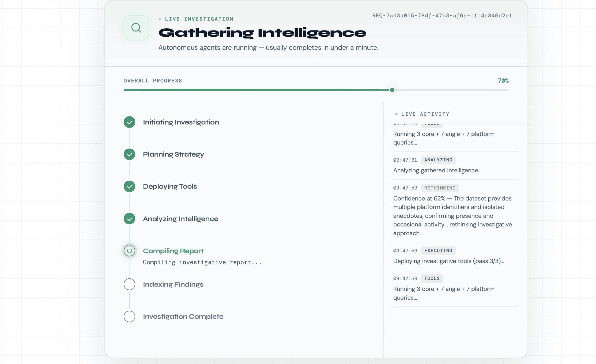Click the Analyzing Intelligence checkmark icon
Screen dimensions: 596x364
point(129,219)
